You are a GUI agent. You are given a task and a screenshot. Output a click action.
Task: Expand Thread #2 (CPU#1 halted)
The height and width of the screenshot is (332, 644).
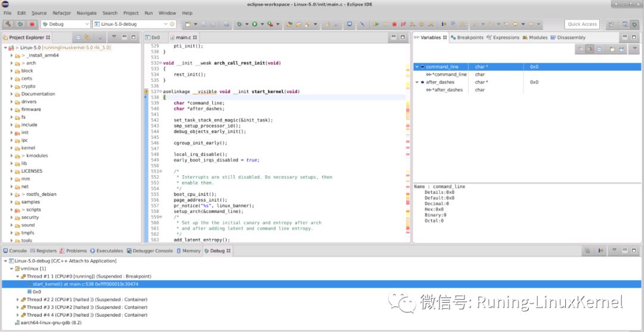18,300
